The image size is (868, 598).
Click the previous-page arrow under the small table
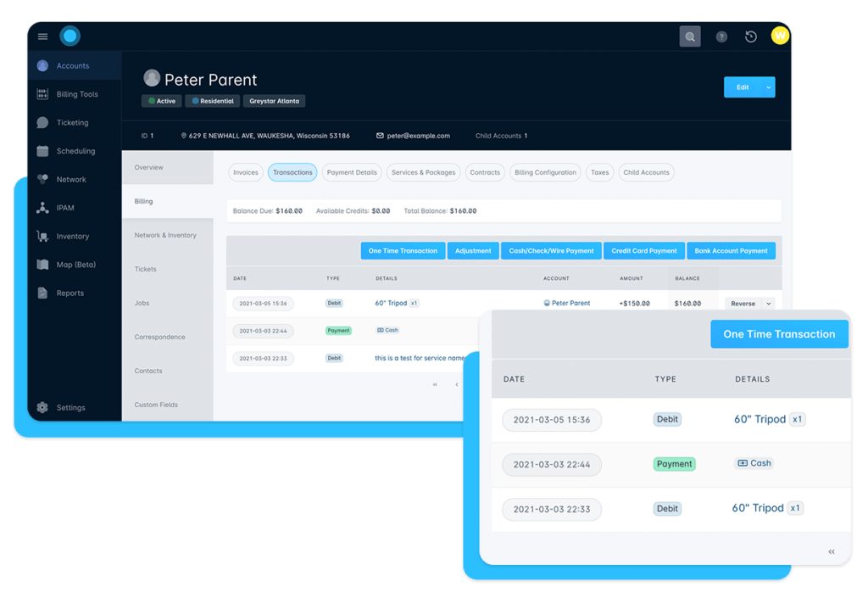pyautogui.click(x=457, y=384)
